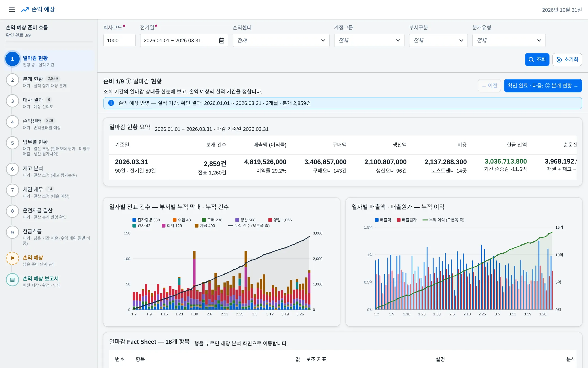This screenshot has height=368, width=588.
Task: Expand the 계정그룹 dropdown
Action: pyautogui.click(x=369, y=41)
